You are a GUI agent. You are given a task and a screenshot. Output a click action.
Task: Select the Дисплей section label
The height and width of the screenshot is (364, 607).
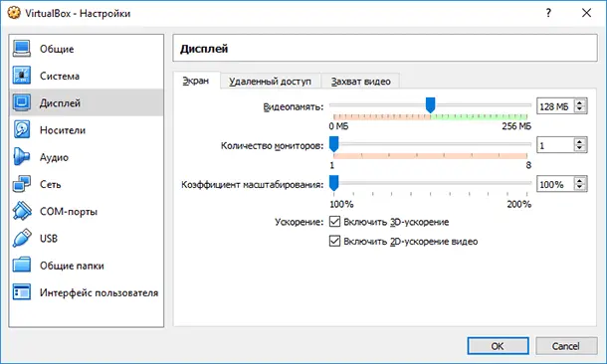coord(60,103)
